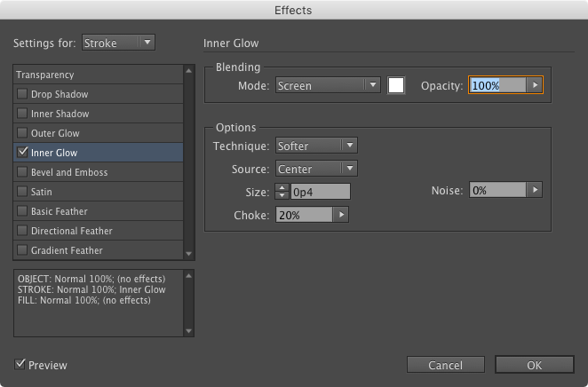
Task: Enable the Gradient Feather checkbox
Action: pyautogui.click(x=22, y=250)
